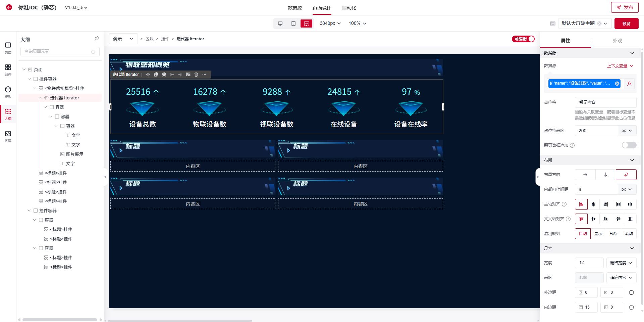Viewport: 644px width, 322px height.
Task: Open the 代码 code sidebar panel
Action: pyautogui.click(x=8, y=136)
